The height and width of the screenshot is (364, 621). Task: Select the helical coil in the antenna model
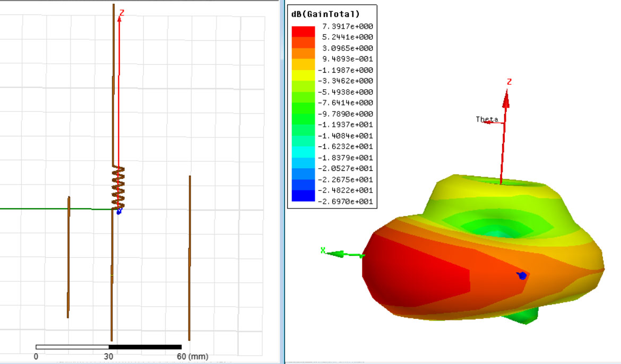pos(118,188)
